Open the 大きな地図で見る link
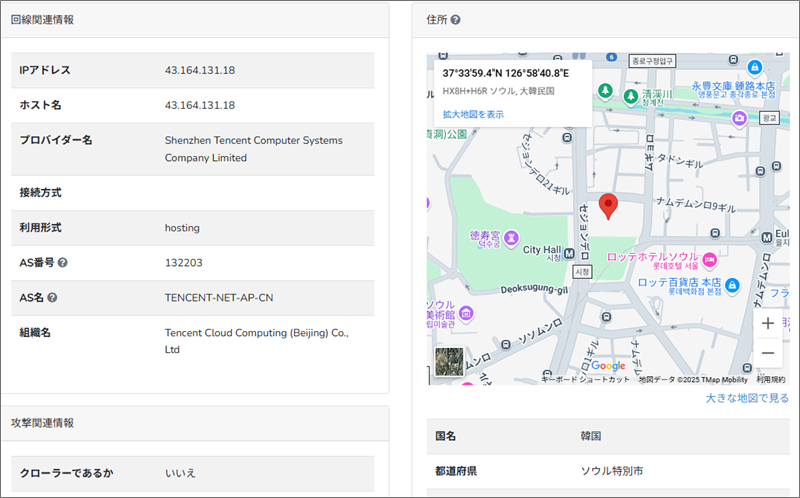800x498 pixels. pos(747,398)
